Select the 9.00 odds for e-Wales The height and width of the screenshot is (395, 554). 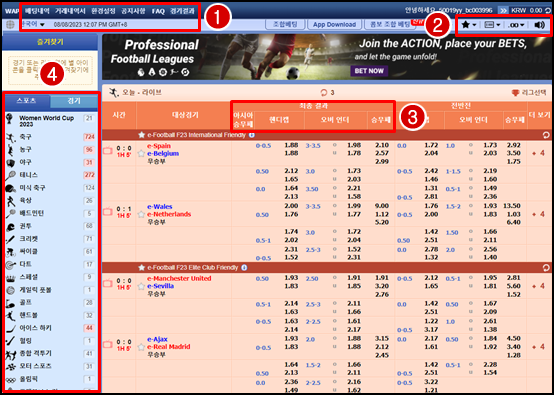(x=383, y=206)
